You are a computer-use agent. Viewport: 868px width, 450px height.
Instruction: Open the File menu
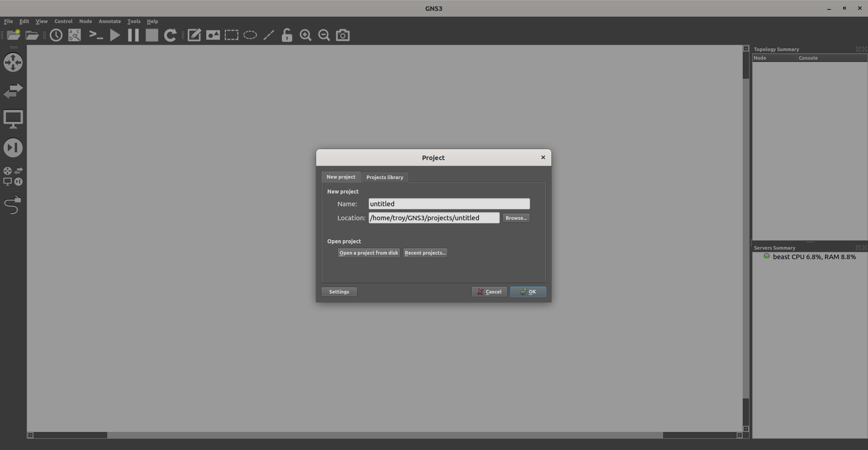[x=8, y=21]
